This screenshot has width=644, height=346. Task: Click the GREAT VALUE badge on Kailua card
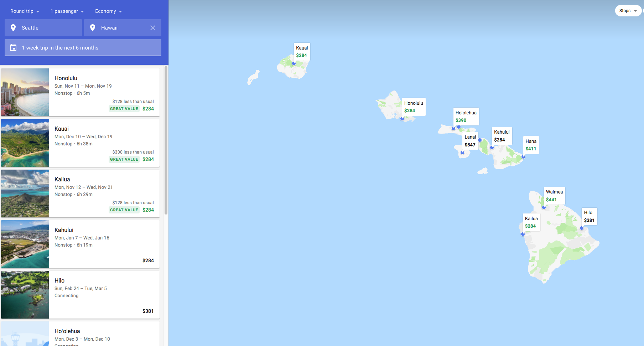[x=124, y=210]
